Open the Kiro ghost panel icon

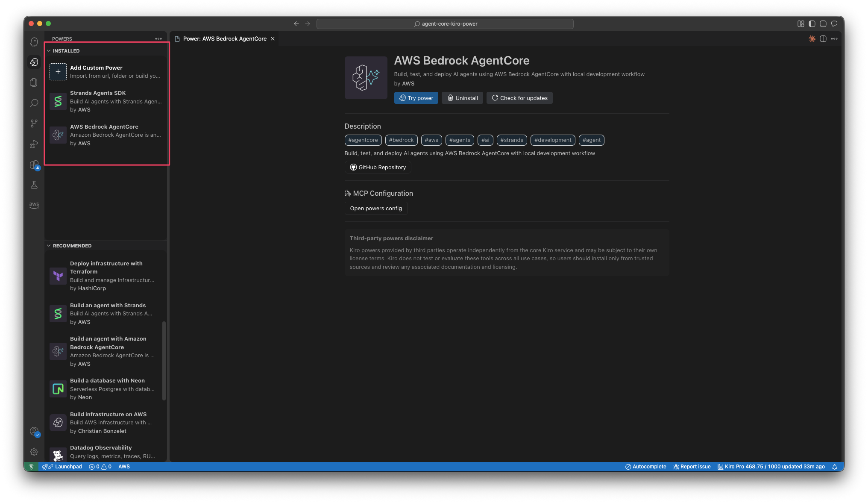[x=34, y=42]
